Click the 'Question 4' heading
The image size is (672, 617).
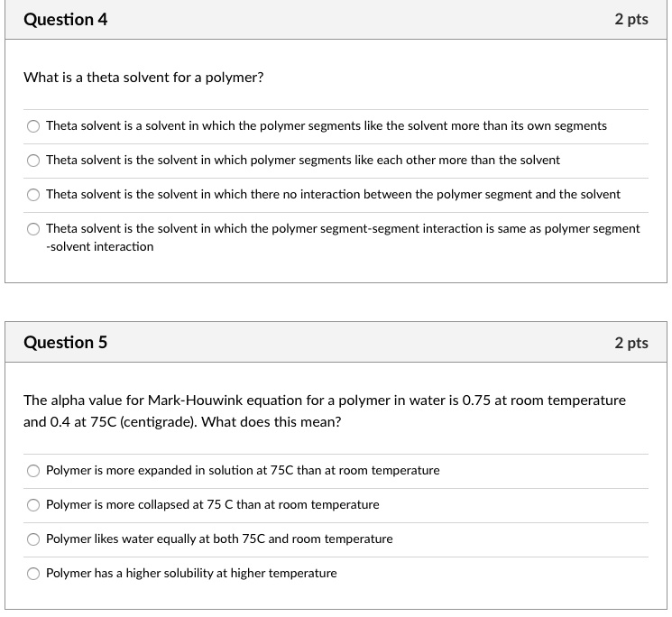(x=65, y=20)
